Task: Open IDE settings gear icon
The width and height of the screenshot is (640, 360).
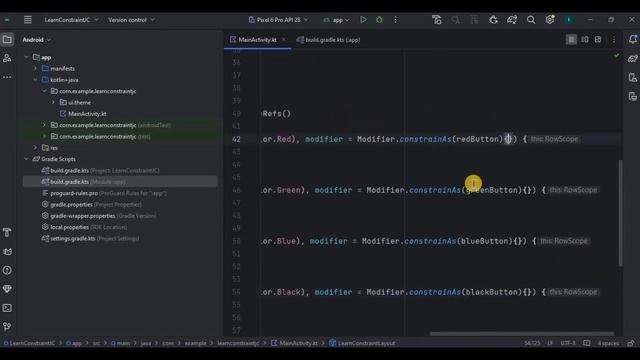Action: pyautogui.click(x=550, y=20)
